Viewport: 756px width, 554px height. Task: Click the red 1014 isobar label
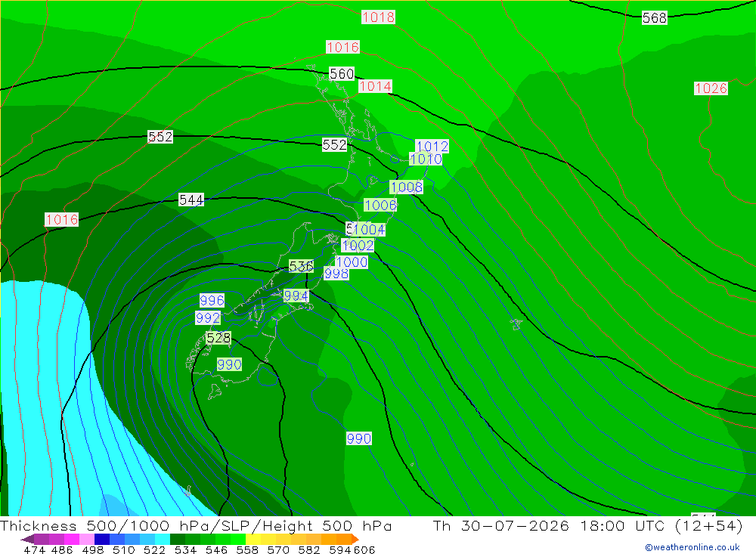[x=375, y=86]
